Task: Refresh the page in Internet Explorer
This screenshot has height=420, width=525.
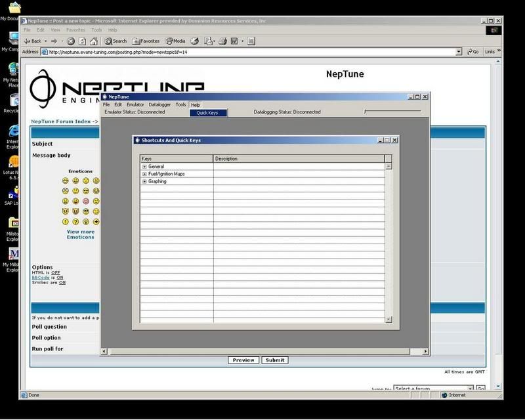Action: point(82,41)
